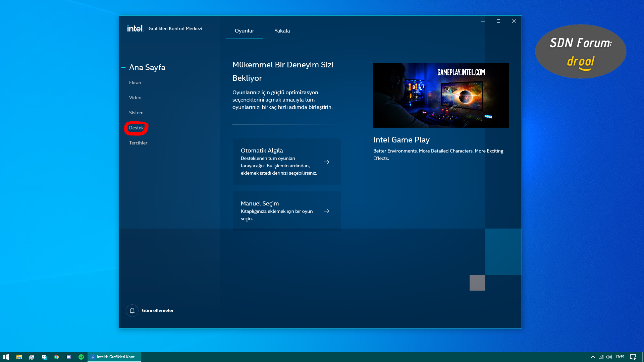Open the Tercihler preferences section
The width and height of the screenshot is (644, 362).
[x=138, y=142]
